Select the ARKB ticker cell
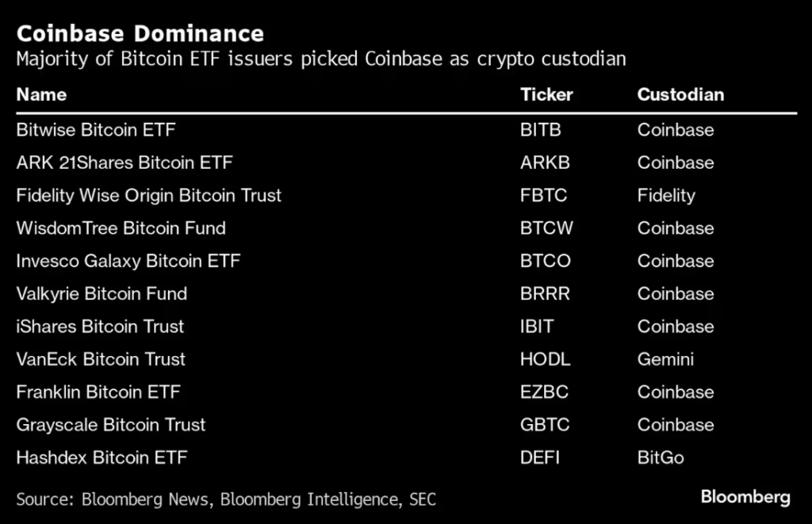Image resolution: width=812 pixels, height=524 pixels. point(545,163)
